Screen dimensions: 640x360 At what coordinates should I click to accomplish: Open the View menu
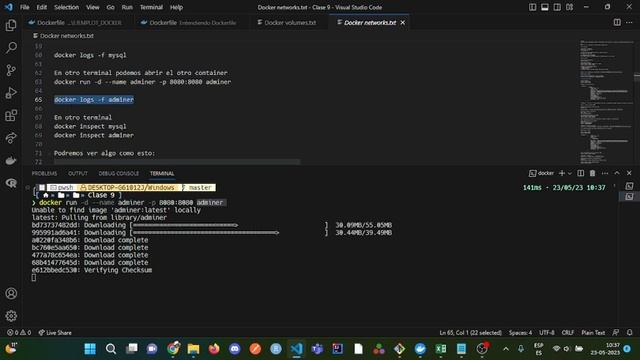click(x=93, y=7)
